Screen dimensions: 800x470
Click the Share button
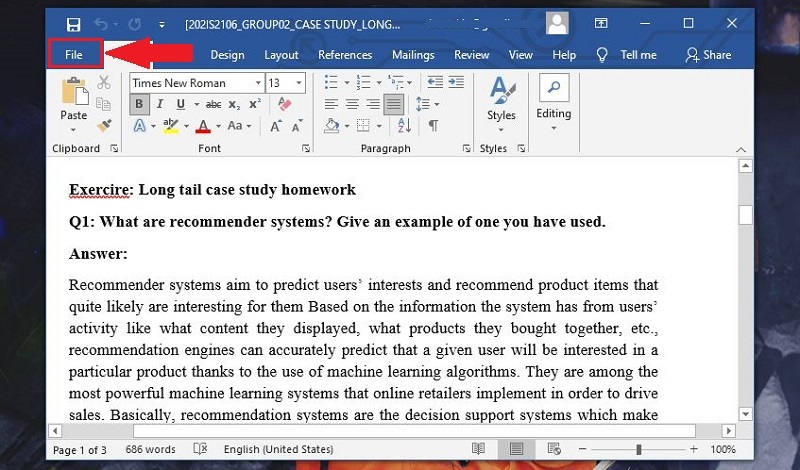[708, 55]
